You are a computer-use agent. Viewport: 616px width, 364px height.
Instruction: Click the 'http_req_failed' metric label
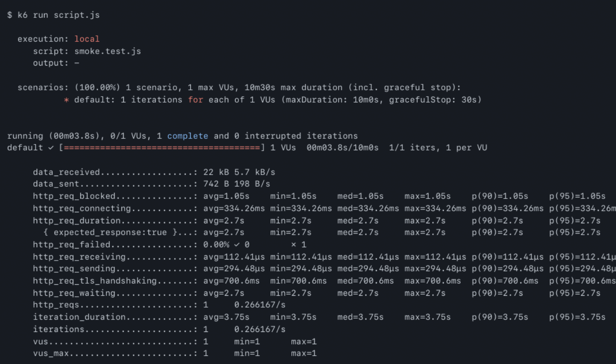pos(71,245)
